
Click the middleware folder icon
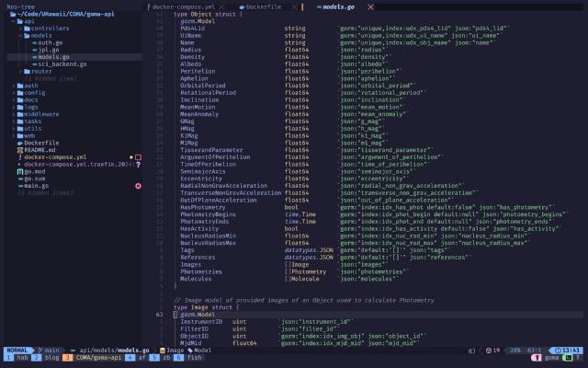[20, 114]
